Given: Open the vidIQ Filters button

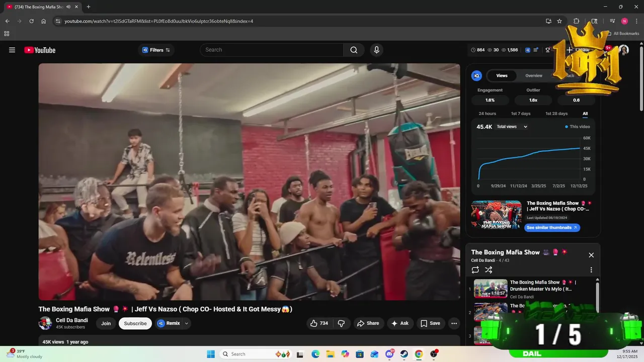Looking at the screenshot, I should pos(156,50).
